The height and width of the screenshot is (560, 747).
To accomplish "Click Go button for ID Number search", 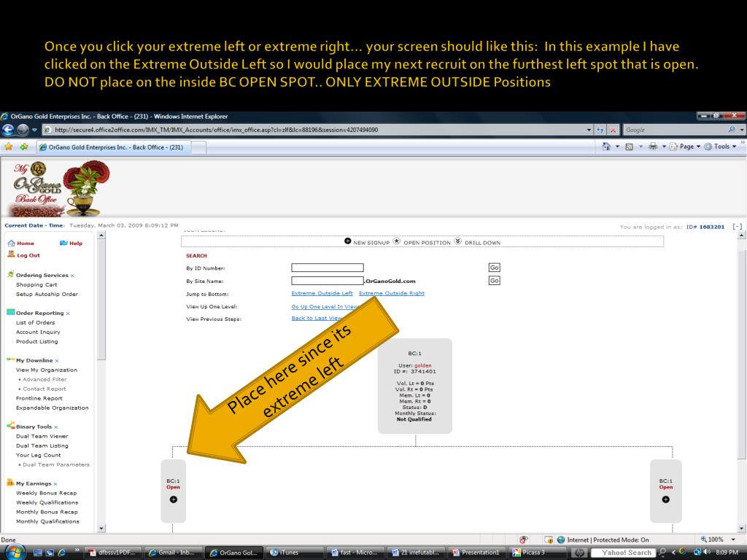I will click(494, 268).
